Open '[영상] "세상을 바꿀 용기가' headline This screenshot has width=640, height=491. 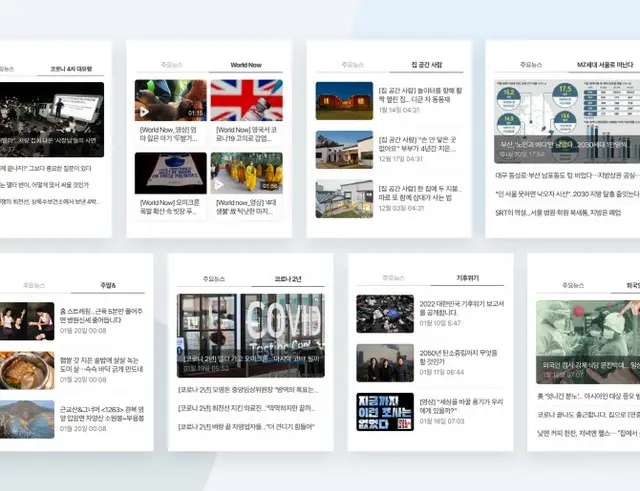click(461, 406)
